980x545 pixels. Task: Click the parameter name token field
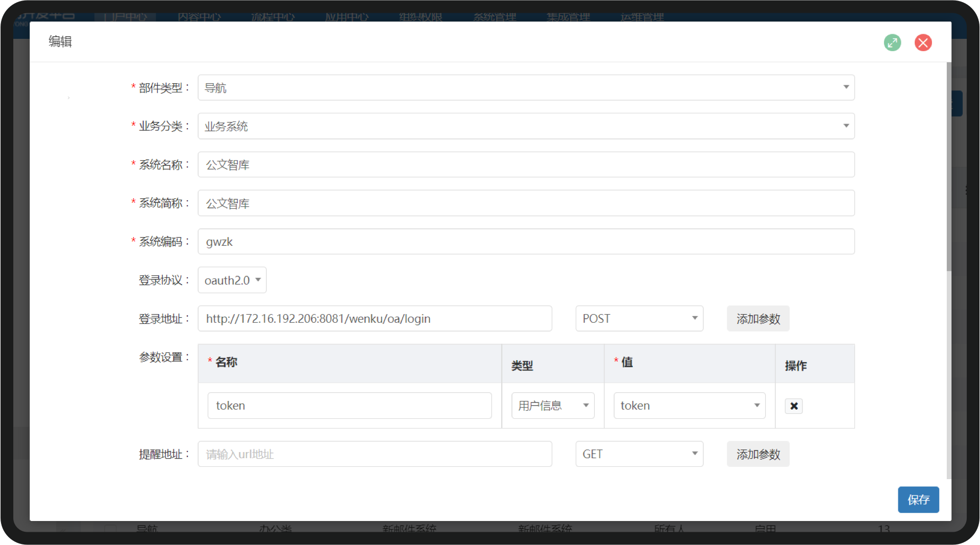click(350, 406)
